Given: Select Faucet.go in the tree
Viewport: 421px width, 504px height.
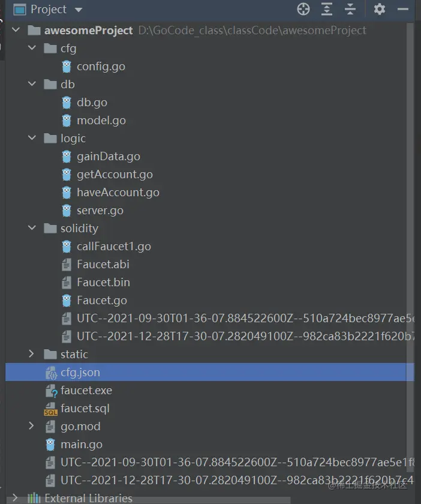Looking at the screenshot, I should coord(102,301).
